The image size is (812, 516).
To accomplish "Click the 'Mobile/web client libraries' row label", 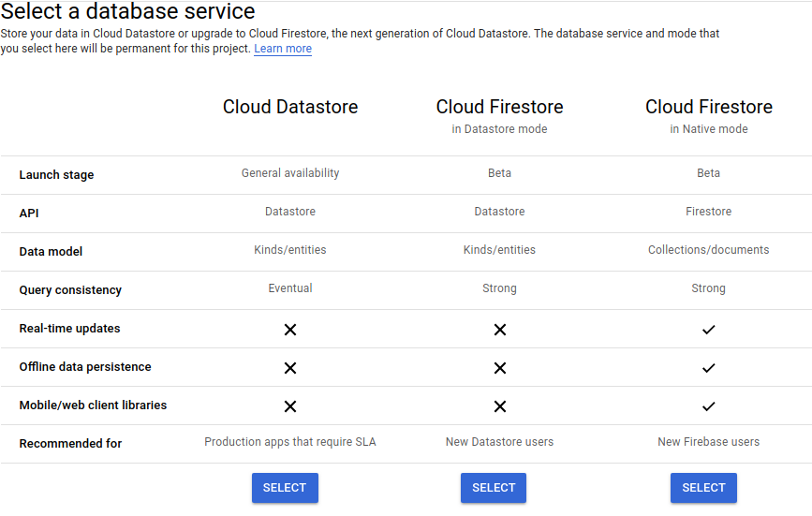I will [93, 405].
